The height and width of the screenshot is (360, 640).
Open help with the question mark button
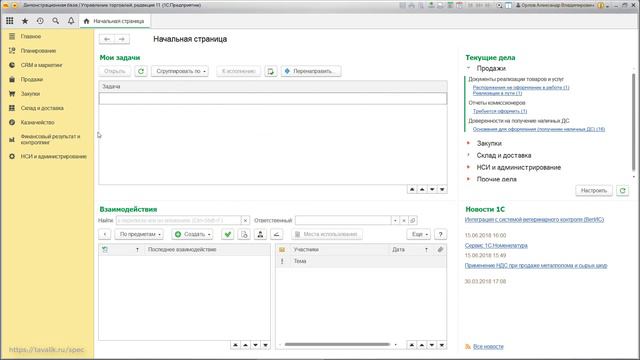pyautogui.click(x=440, y=234)
